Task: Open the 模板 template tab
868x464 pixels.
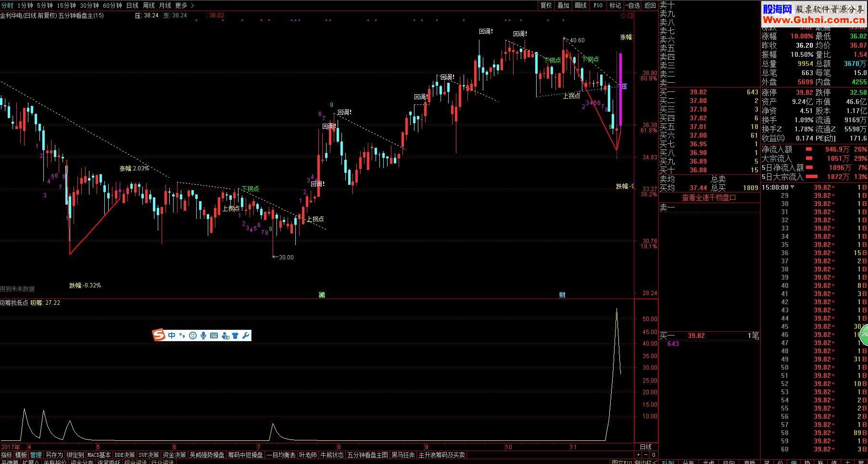Action: tap(21, 455)
